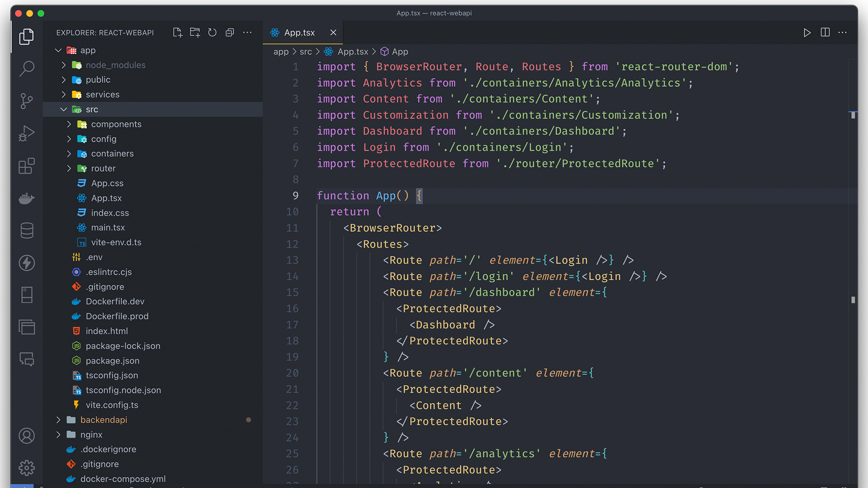Open the stacked windows icon in activity bar

click(x=27, y=327)
